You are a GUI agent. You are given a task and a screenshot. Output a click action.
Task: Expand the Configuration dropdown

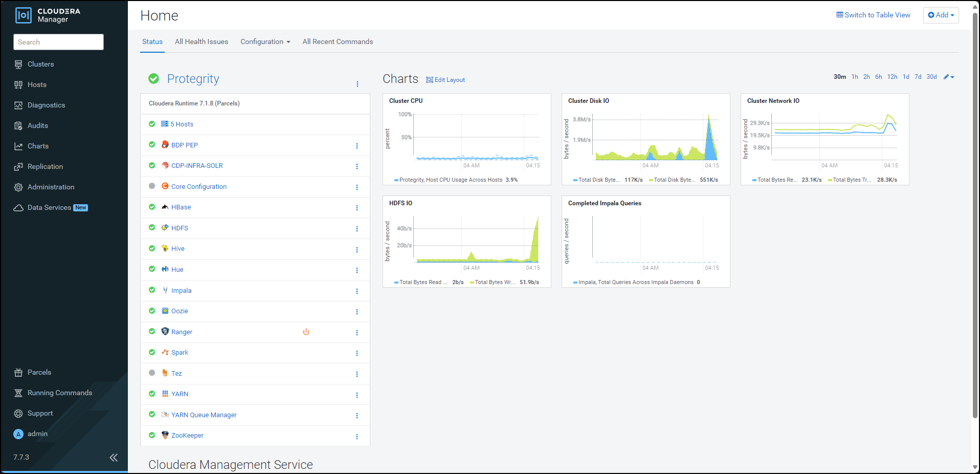click(265, 41)
